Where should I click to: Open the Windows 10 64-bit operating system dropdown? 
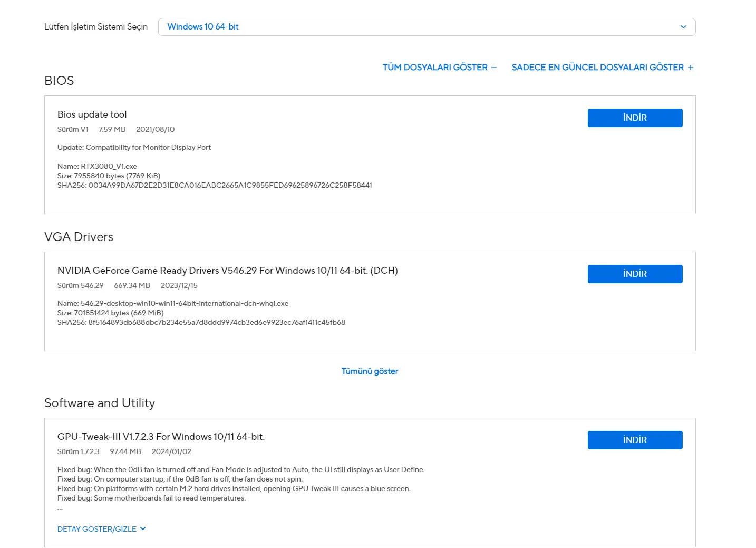pos(427,27)
